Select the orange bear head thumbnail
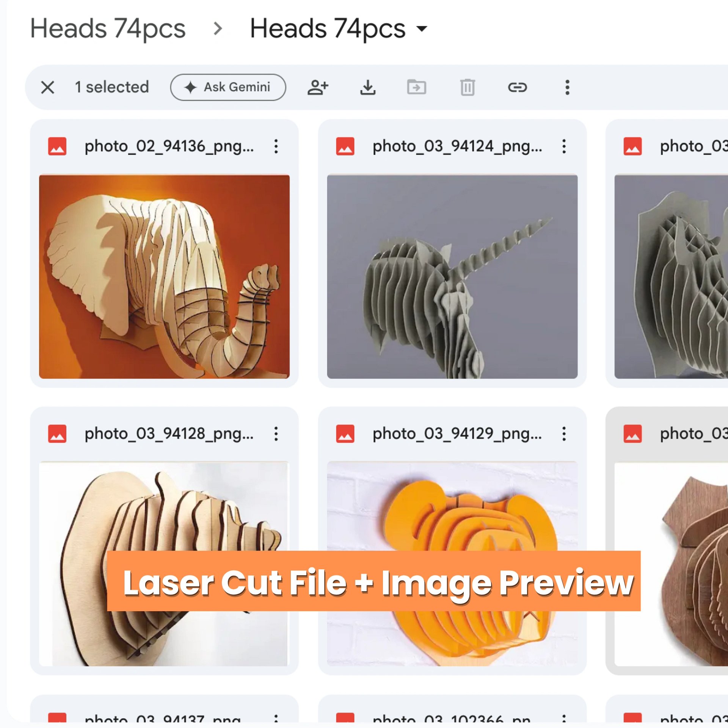This screenshot has height=728, width=728. (452, 564)
